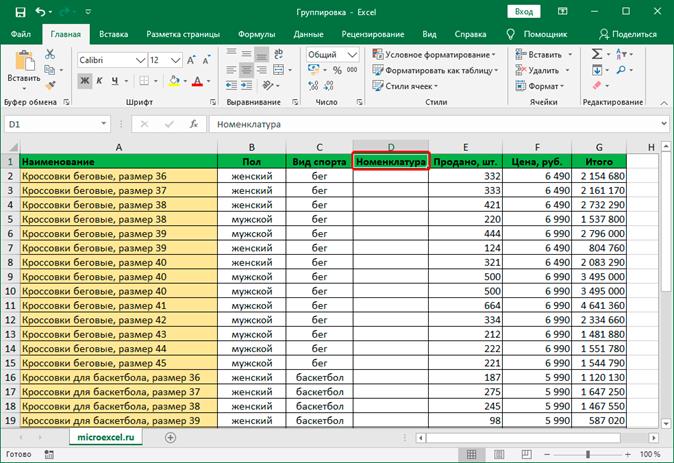Viewport: 674px width, 463px height.
Task: Toggle bottom vertical alignment
Action: [x=261, y=54]
